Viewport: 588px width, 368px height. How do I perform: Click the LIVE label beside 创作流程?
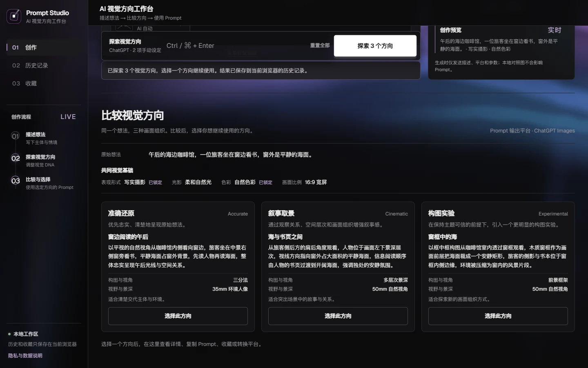[x=68, y=117]
